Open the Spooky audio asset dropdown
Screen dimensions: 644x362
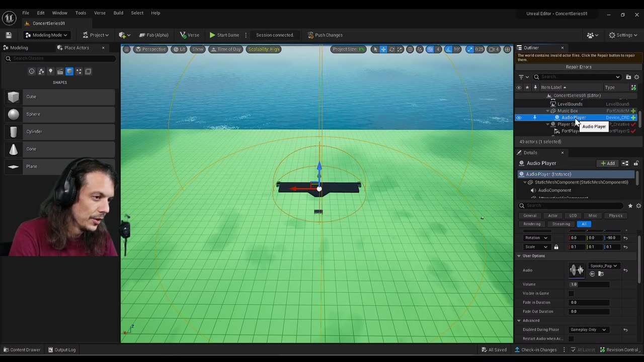pyautogui.click(x=603, y=266)
